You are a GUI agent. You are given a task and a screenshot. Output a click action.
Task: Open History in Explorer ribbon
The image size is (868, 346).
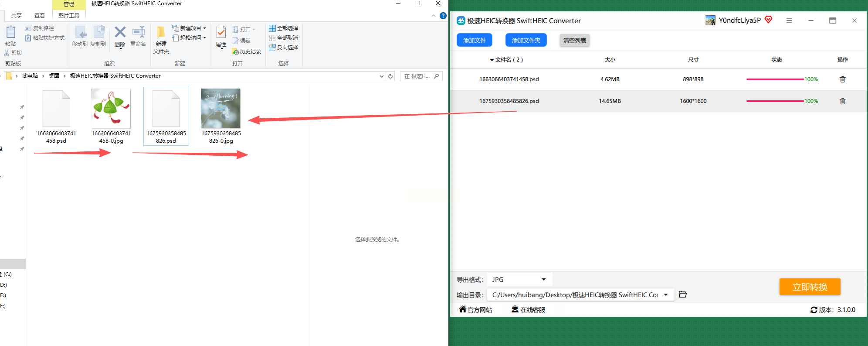click(x=247, y=51)
